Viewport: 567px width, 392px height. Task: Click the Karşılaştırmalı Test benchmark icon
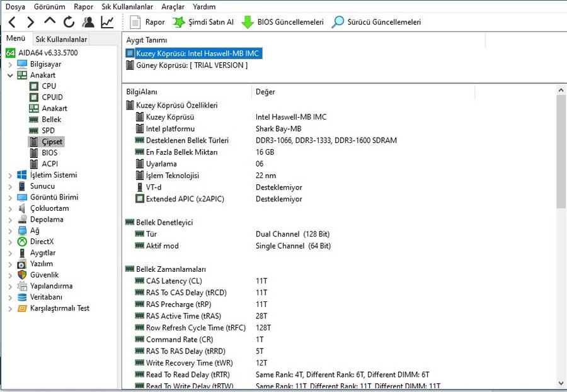[x=22, y=308]
